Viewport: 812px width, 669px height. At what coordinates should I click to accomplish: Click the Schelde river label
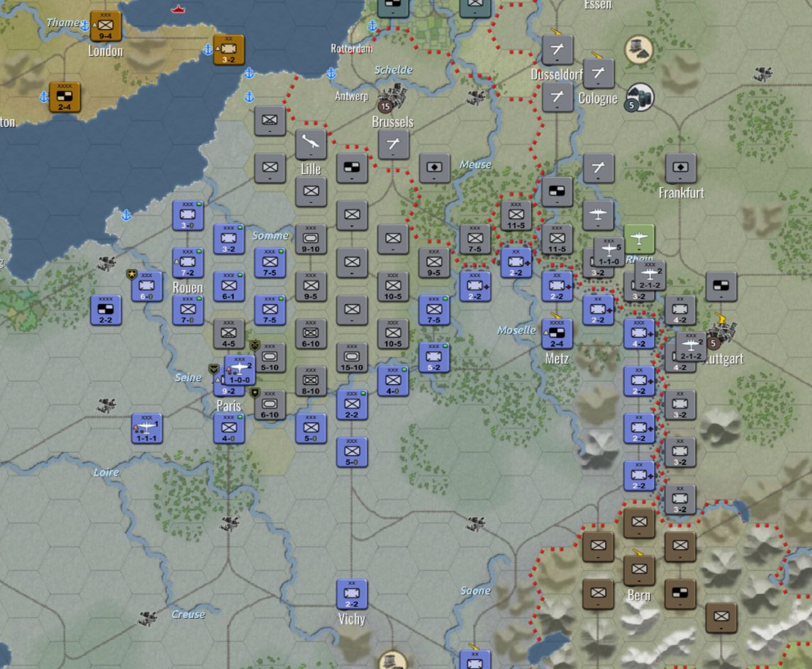click(x=394, y=70)
